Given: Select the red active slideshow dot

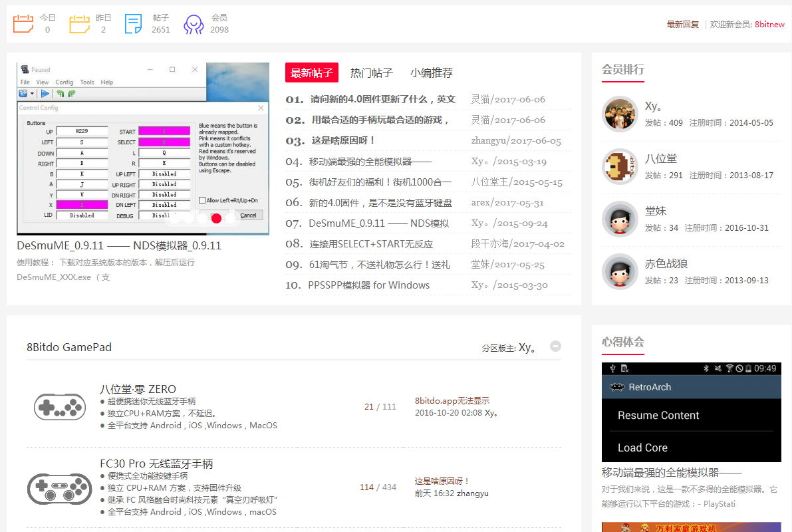Looking at the screenshot, I should (x=217, y=218).
